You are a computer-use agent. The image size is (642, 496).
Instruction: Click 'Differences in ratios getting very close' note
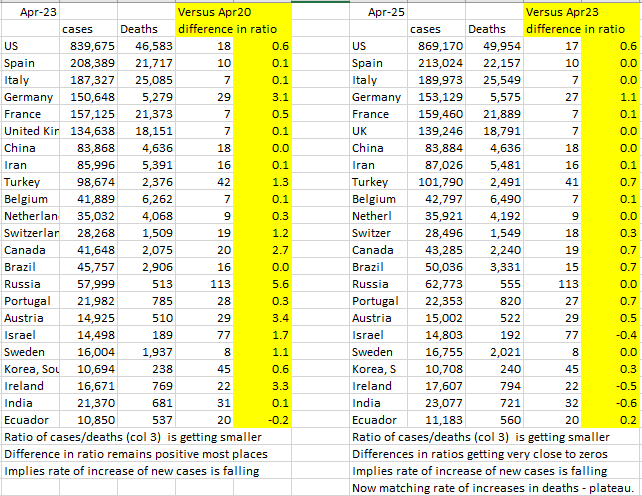coord(480,454)
